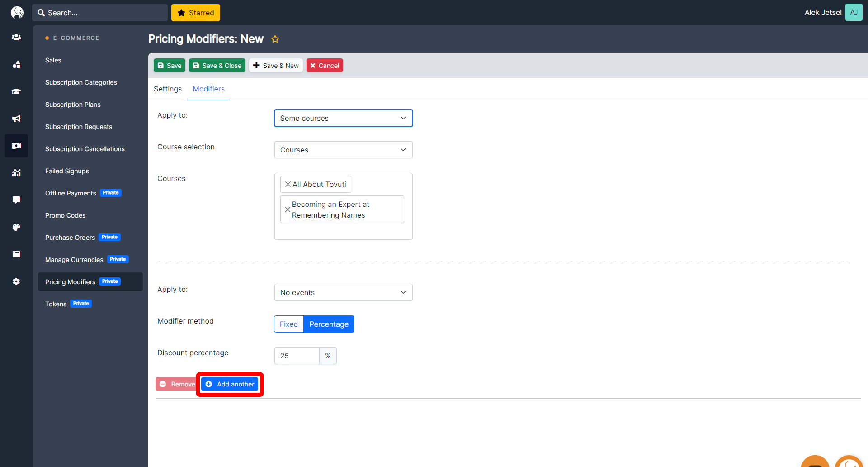Open the chart Reports sidebar icon

[x=16, y=173]
